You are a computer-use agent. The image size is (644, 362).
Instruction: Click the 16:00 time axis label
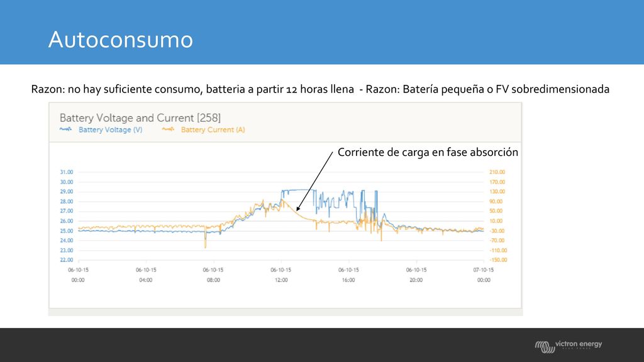[x=348, y=280]
